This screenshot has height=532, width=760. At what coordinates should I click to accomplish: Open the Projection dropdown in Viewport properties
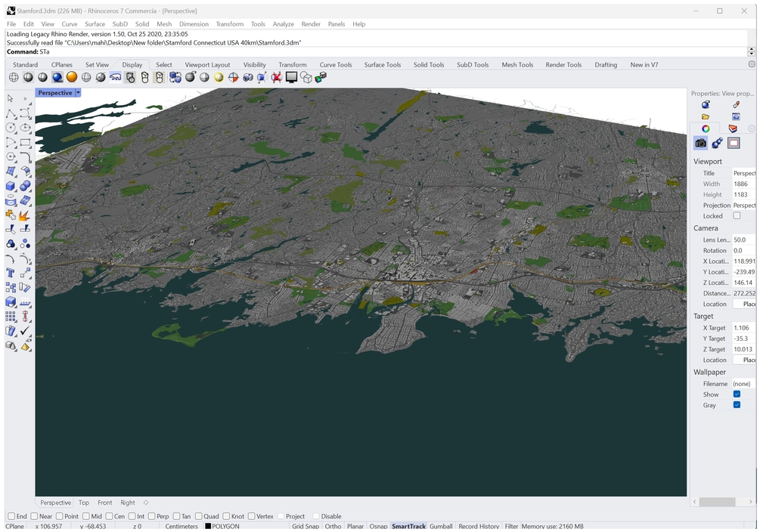tap(743, 206)
